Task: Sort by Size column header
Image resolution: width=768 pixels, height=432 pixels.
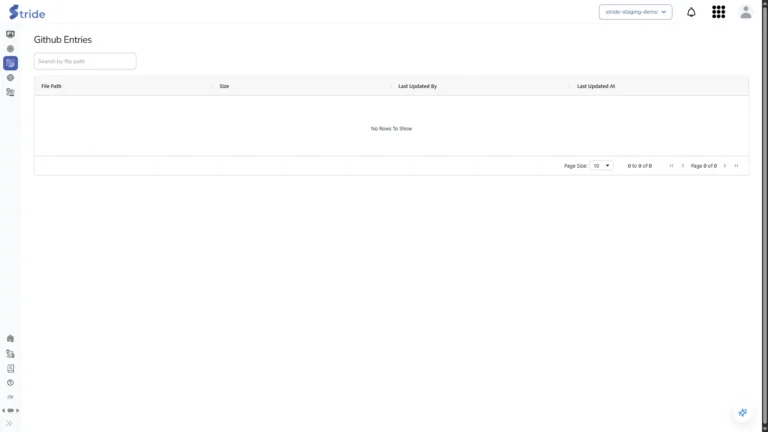Action: 224,86
